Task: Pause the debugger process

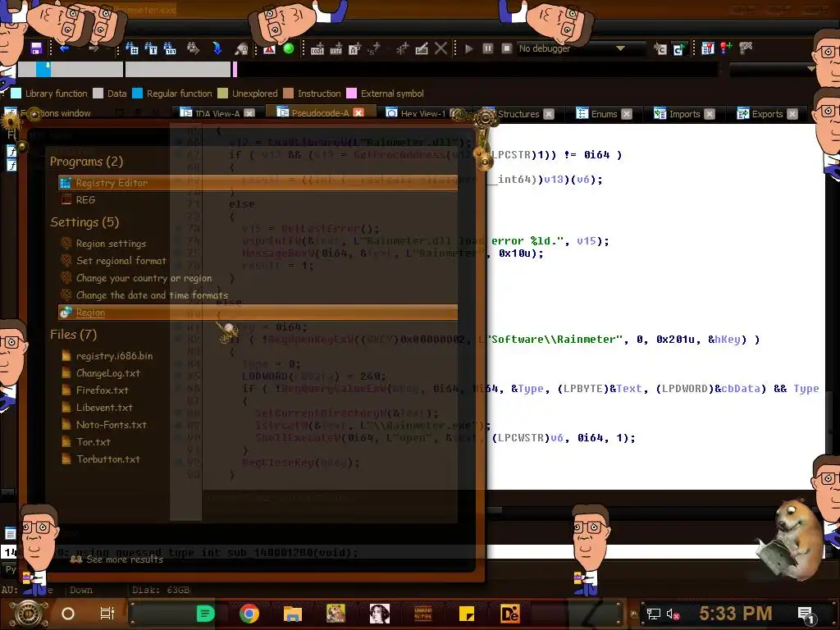Action: (487, 48)
